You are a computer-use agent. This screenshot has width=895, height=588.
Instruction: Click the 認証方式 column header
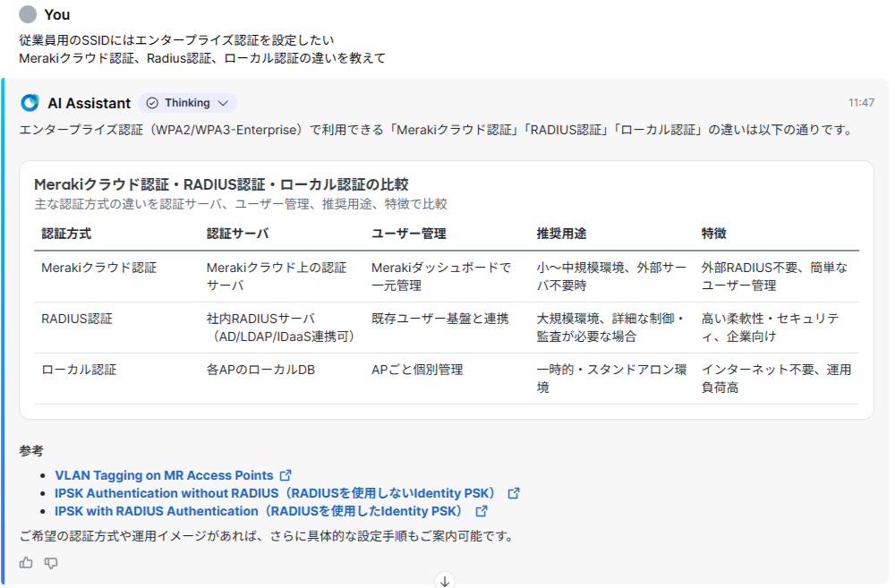66,234
